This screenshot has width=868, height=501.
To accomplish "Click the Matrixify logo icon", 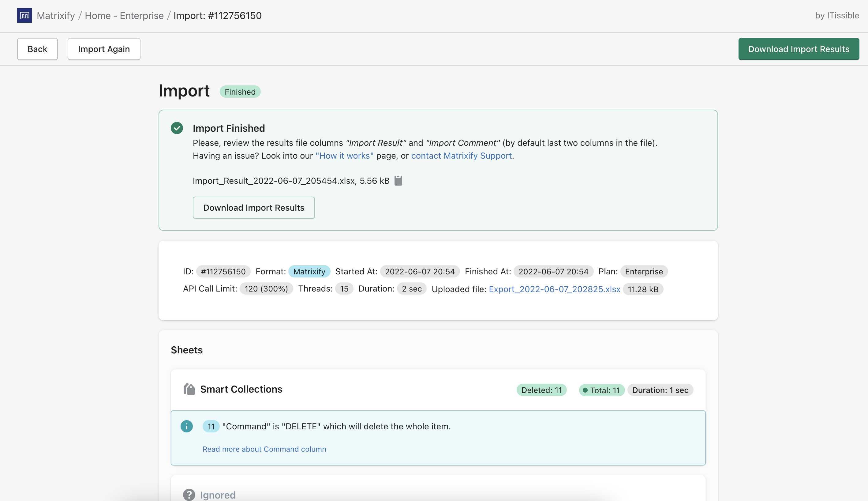I will [x=24, y=16].
